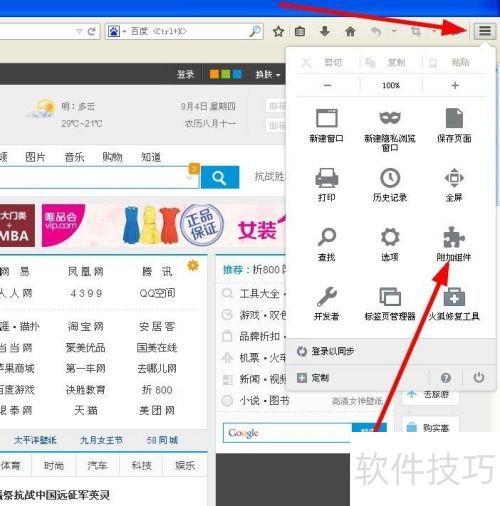500x506 pixels.
Task: Open the bookmarks list clipboard icon
Action: (x=300, y=32)
